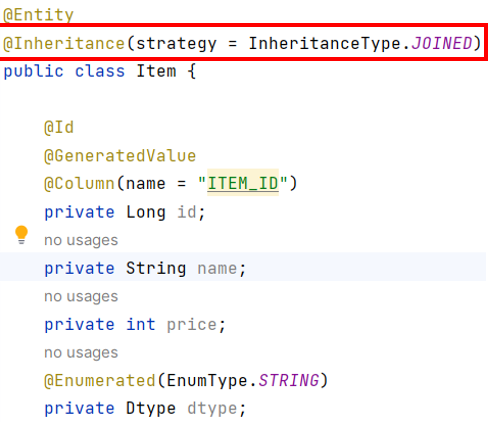Screen dimensions: 488x422
Task: Select the JOINED inheritance type constant
Action: 442,43
